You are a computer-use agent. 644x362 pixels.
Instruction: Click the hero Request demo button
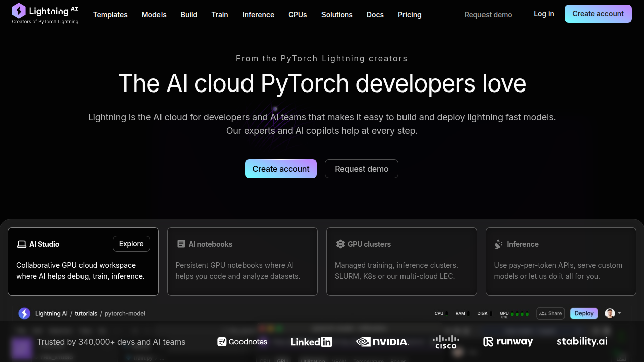(361, 169)
